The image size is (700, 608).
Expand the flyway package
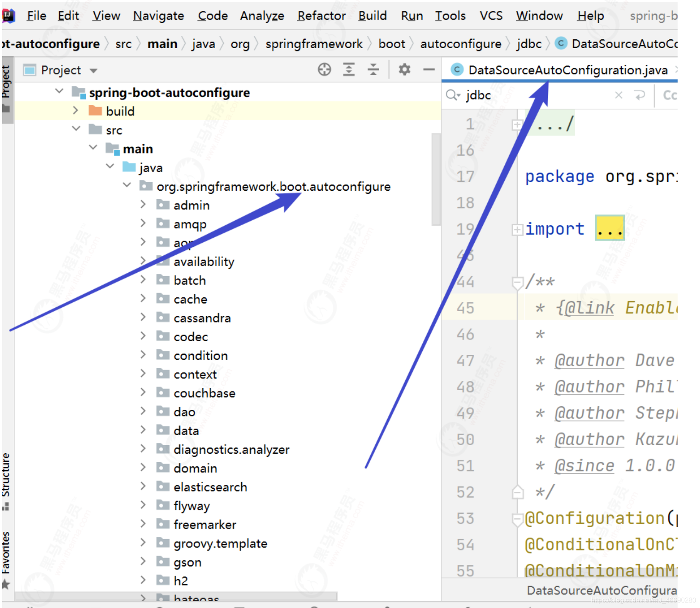[x=143, y=505]
